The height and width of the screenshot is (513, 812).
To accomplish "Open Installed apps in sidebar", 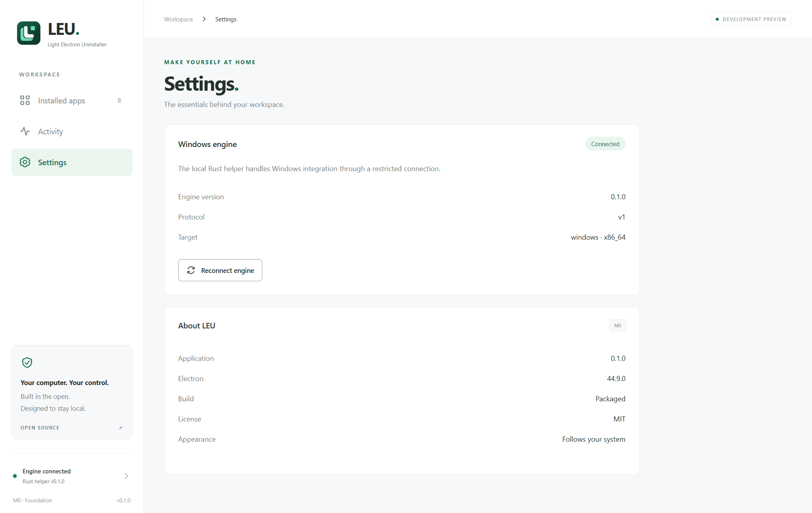I will [x=72, y=100].
